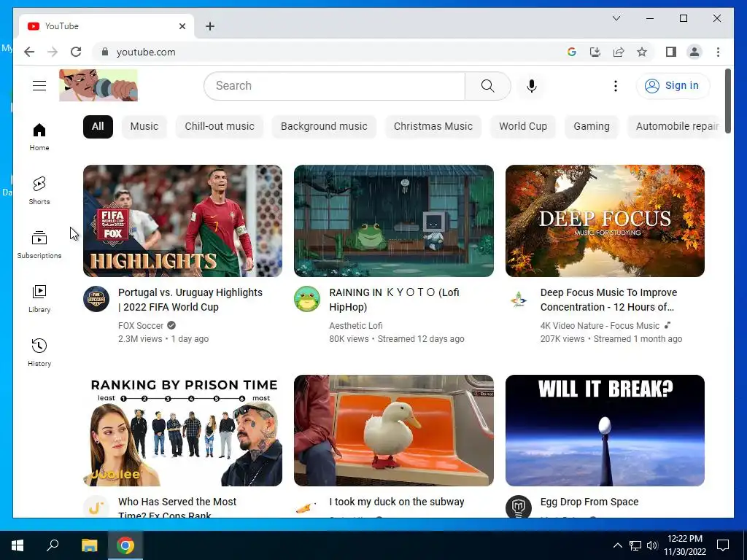Viewport: 747px width, 560px height.
Task: Go to Home in sidebar
Action: 39,137
